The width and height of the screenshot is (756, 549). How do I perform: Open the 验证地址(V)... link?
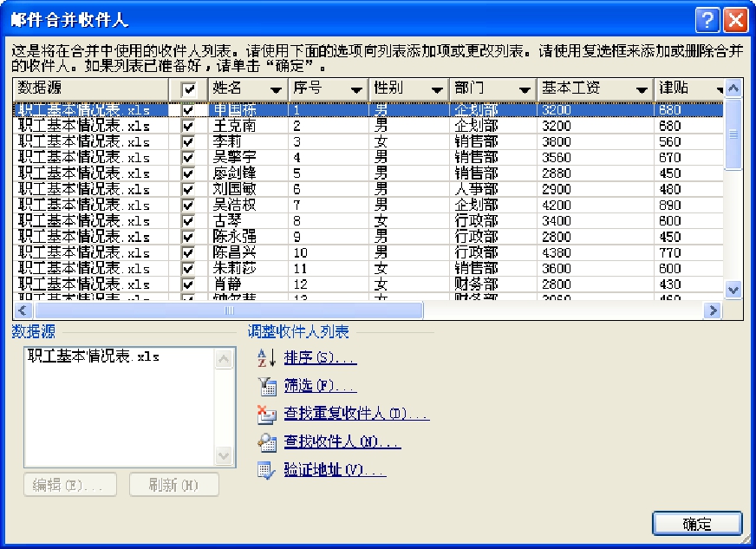coord(335,470)
